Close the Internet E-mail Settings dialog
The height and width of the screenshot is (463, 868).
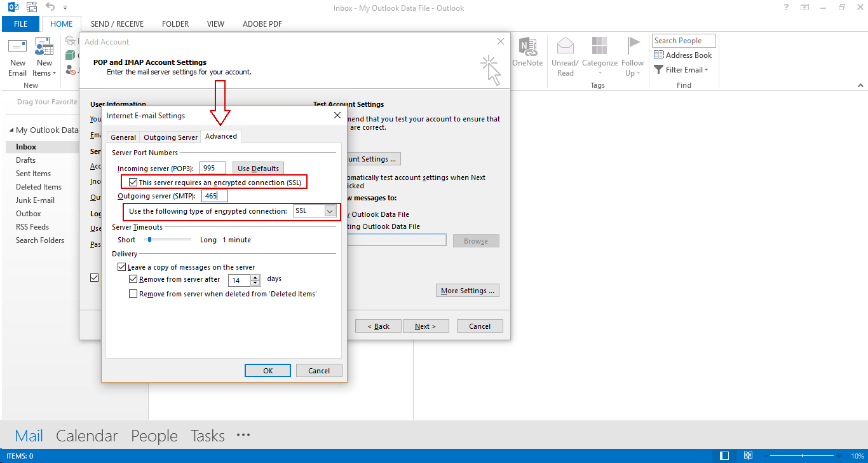[337, 115]
